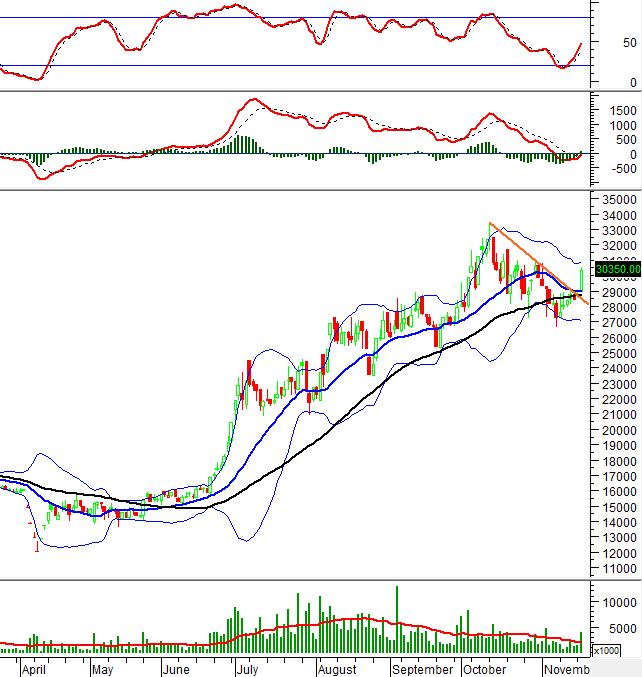Image resolution: width=642 pixels, height=677 pixels.
Task: Select the 1500 value on MACD axis
Action: [x=622, y=110]
